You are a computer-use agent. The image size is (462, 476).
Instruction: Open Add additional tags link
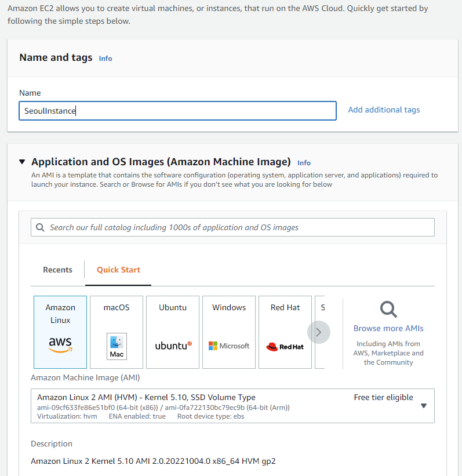pyautogui.click(x=384, y=110)
